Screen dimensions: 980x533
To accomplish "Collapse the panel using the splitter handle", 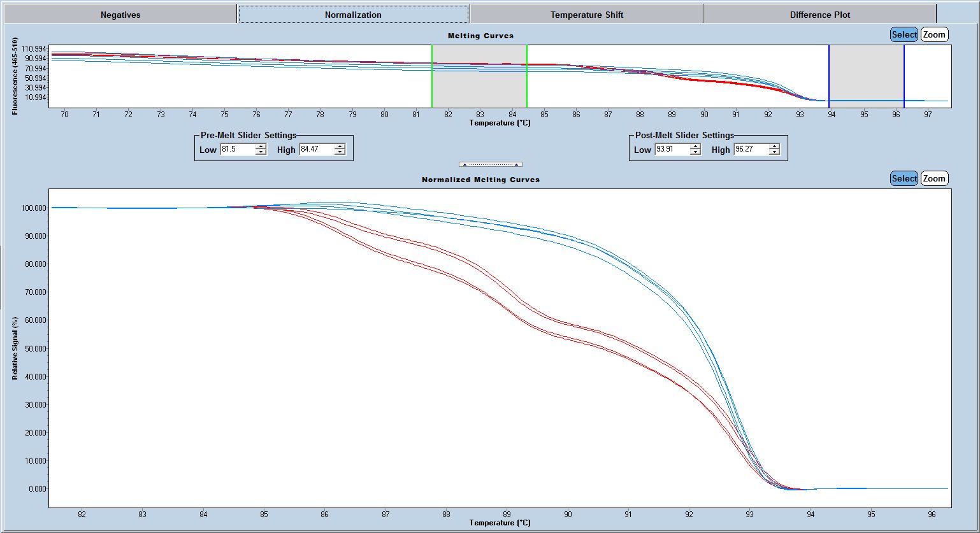I will (490, 164).
